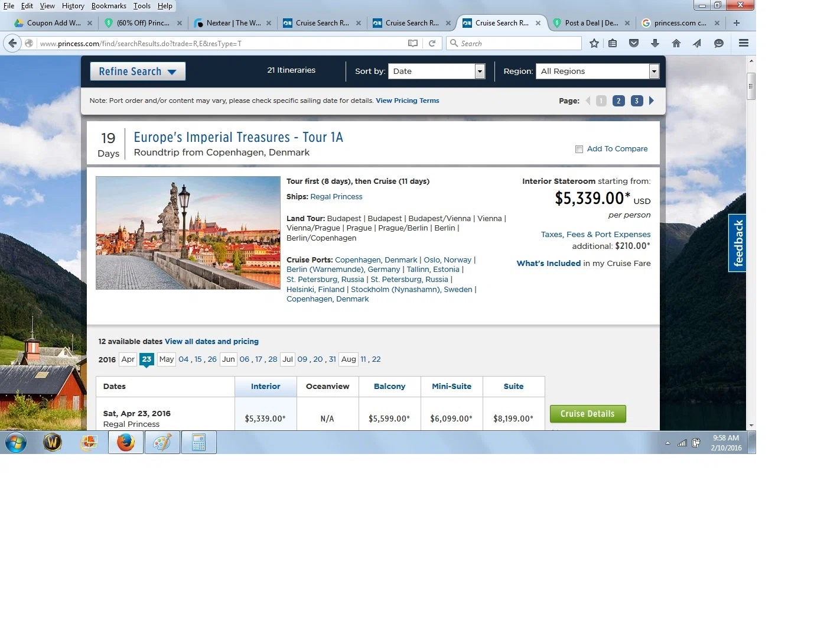Screen dimensions: 840x629
Task: Click the St. Petersburg, Russia first link
Action: (325, 280)
